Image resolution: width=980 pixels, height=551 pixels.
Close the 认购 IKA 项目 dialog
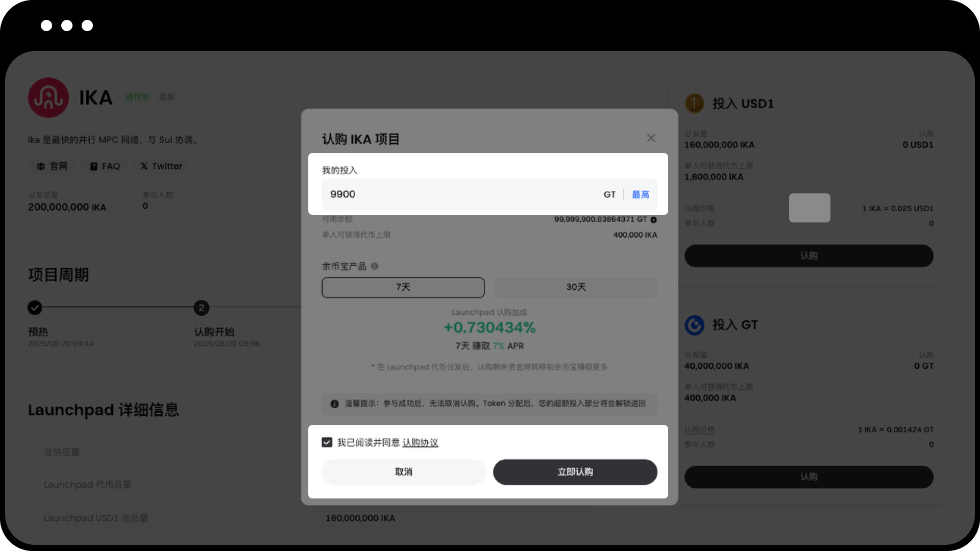click(x=651, y=138)
